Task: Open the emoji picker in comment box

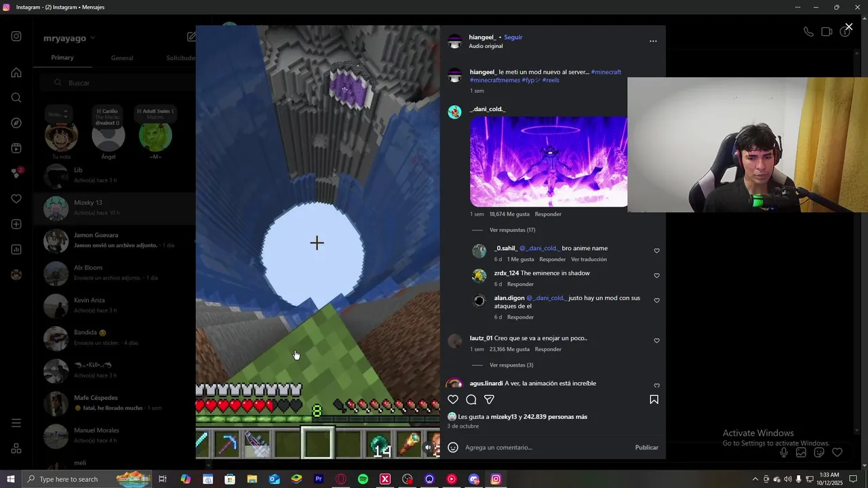Action: (453, 447)
